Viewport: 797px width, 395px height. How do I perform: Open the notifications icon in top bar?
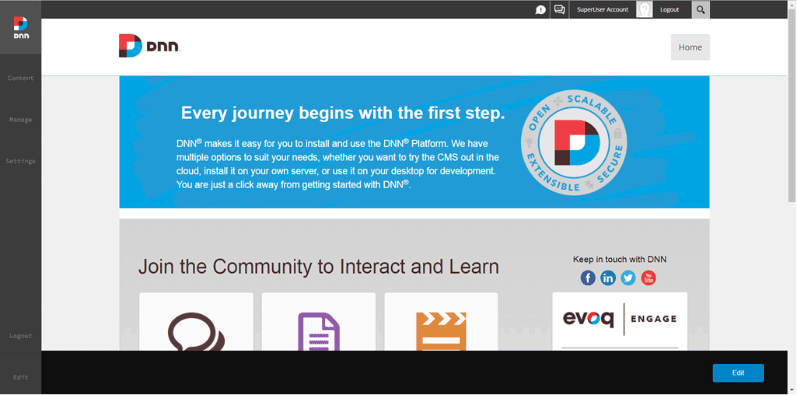tap(541, 10)
